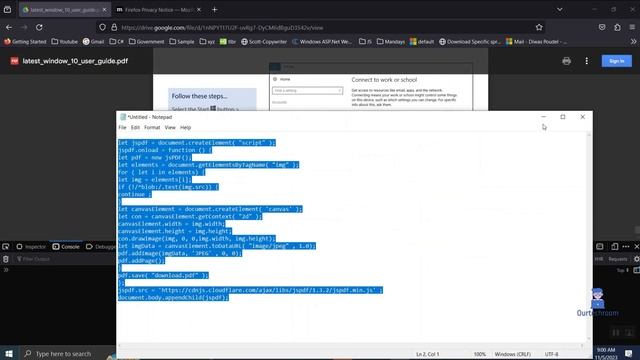Expand the list all tabs chevron
This screenshot has width=640, height=360.
tap(560, 9)
